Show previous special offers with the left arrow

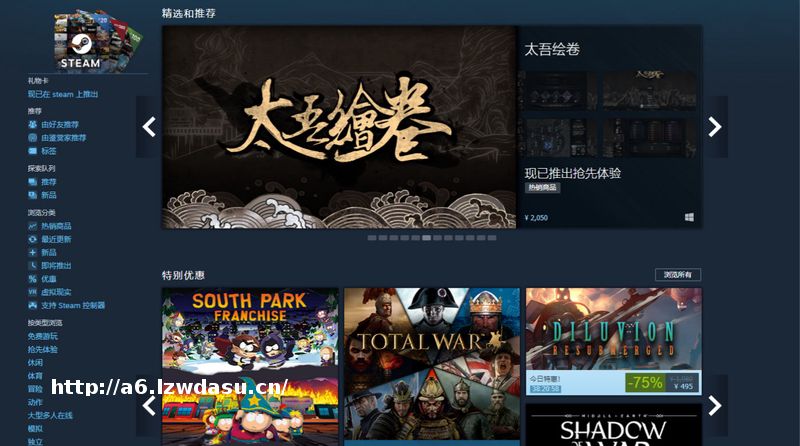(x=149, y=406)
